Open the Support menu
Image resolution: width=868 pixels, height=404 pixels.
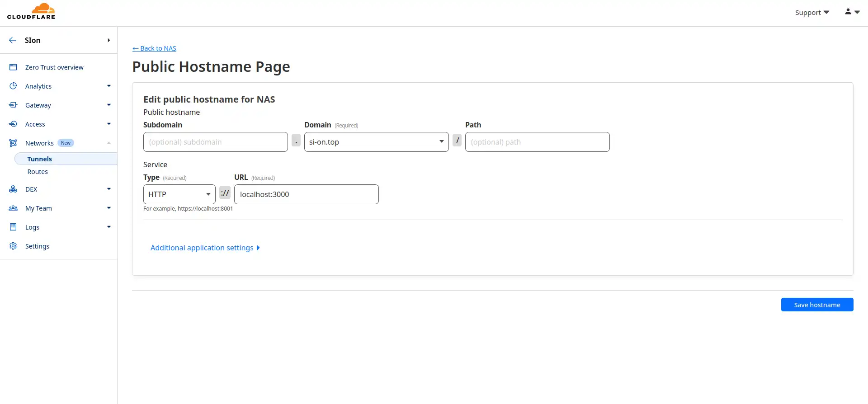[812, 13]
